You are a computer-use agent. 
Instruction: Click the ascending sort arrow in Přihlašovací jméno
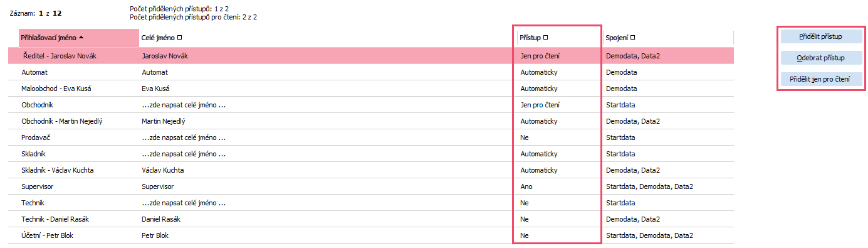pos(81,38)
